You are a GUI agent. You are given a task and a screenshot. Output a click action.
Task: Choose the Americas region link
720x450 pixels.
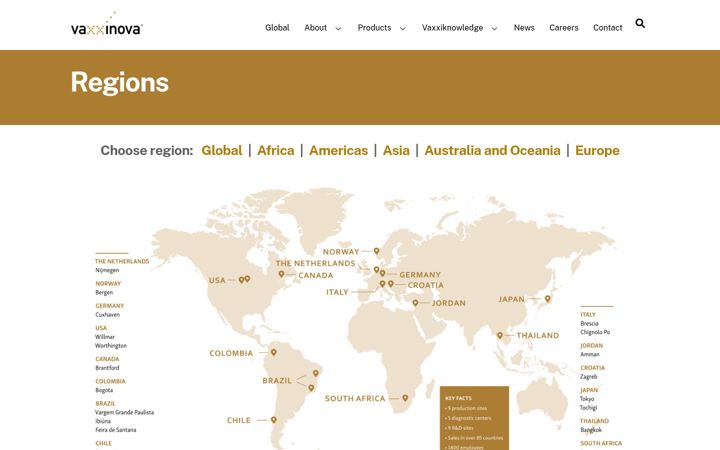pyautogui.click(x=338, y=150)
